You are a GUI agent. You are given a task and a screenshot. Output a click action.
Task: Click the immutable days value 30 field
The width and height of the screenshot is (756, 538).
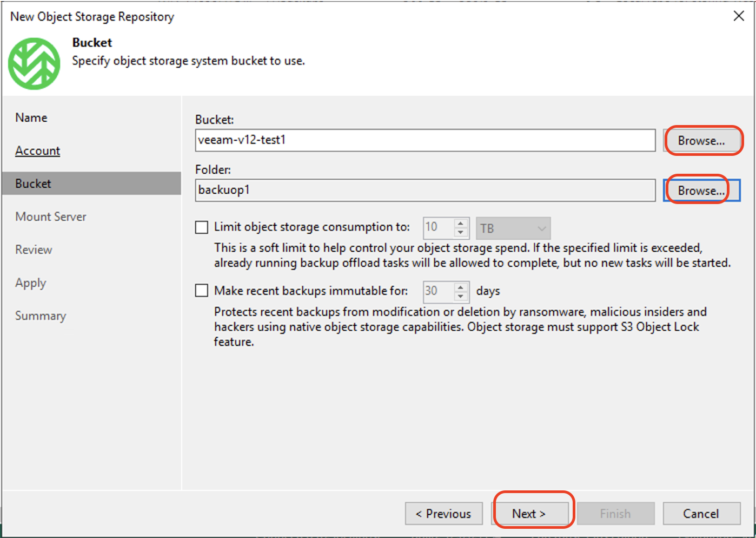(439, 292)
